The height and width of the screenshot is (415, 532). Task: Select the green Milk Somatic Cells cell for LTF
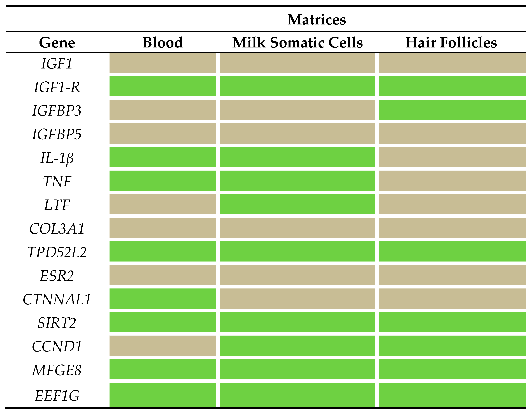(x=297, y=204)
